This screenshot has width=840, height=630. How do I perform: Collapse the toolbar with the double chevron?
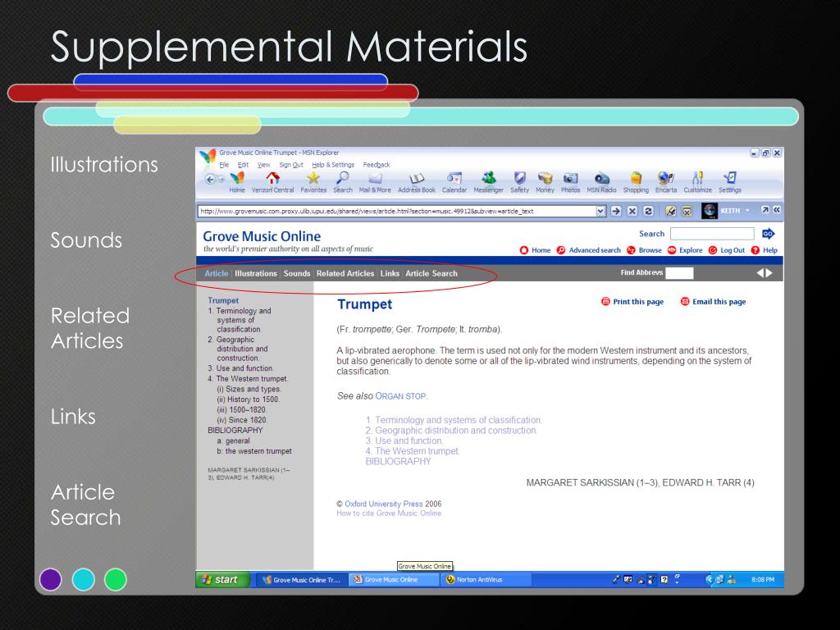coord(776,210)
